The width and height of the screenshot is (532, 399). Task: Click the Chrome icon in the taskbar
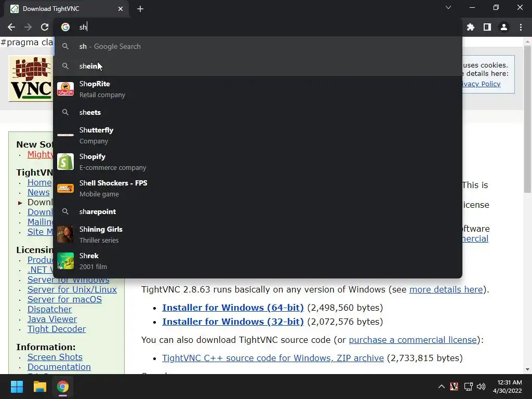coord(63,387)
